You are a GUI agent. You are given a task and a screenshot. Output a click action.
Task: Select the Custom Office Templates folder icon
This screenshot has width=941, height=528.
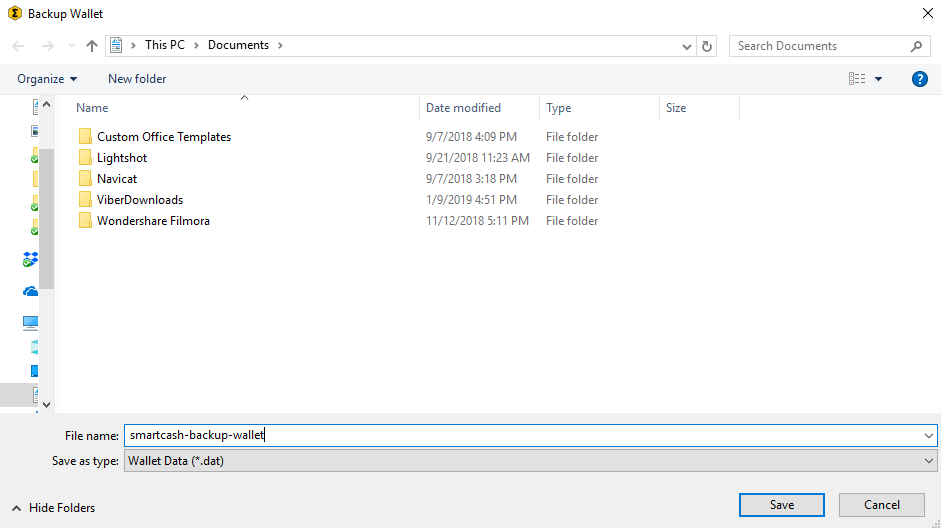[x=85, y=136]
